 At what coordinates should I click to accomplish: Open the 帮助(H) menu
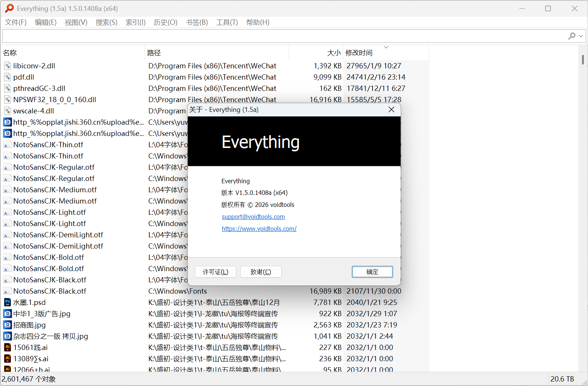258,23
